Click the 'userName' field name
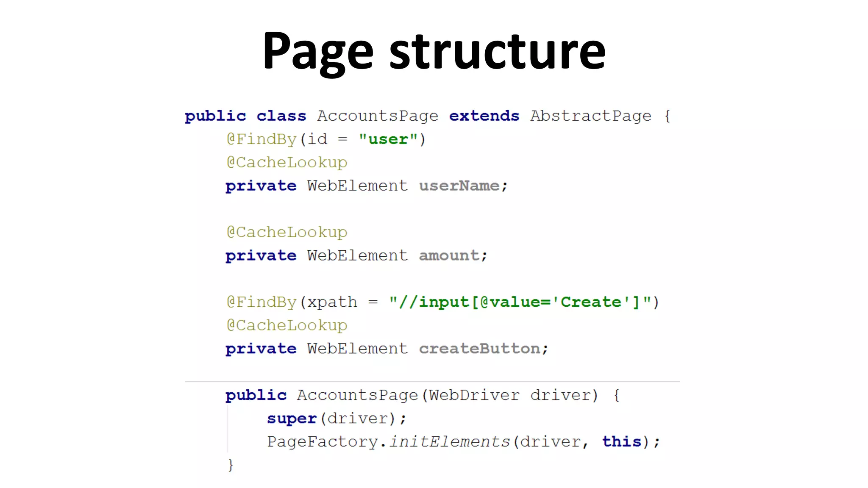The width and height of the screenshot is (868, 488). (x=459, y=186)
